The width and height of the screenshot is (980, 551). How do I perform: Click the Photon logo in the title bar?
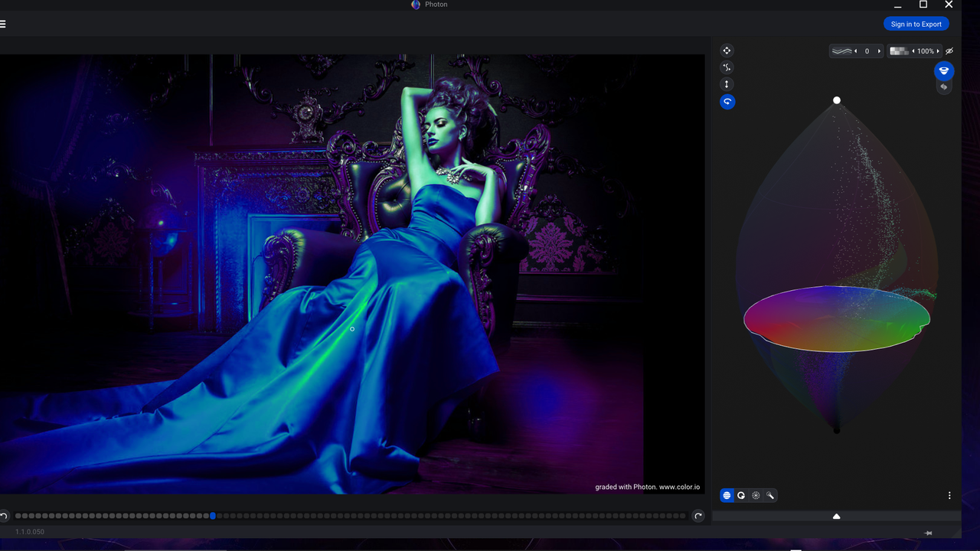[x=416, y=5]
